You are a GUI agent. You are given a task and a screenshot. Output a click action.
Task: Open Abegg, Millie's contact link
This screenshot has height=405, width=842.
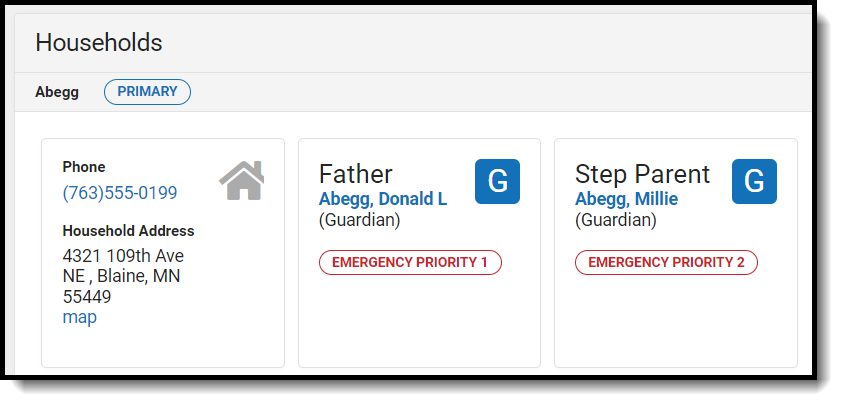(x=626, y=199)
